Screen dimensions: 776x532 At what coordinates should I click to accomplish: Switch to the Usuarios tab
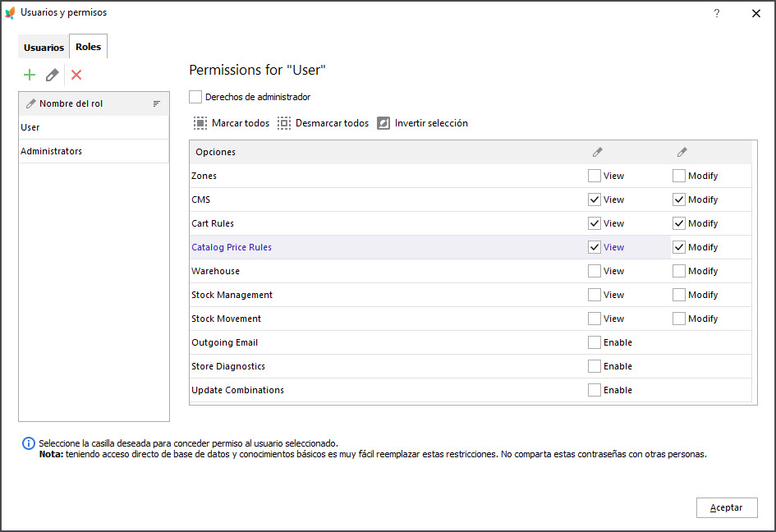pos(44,47)
